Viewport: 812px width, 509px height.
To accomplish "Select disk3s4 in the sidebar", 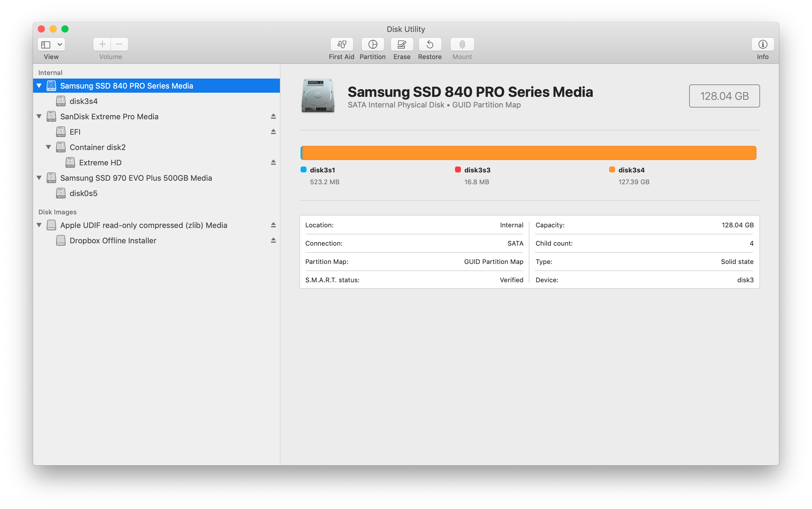I will tap(83, 101).
